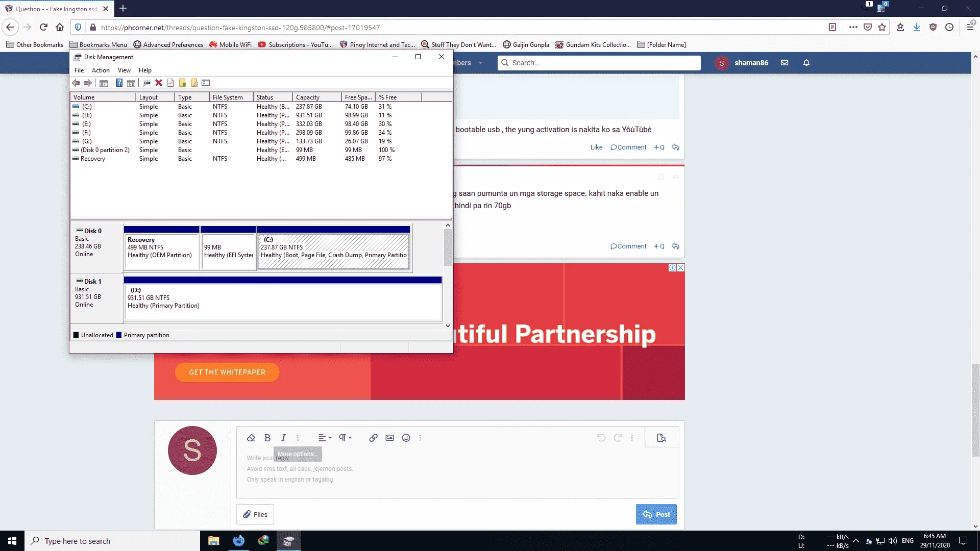
Task: Select the (D:) volume row
Action: tap(261, 115)
